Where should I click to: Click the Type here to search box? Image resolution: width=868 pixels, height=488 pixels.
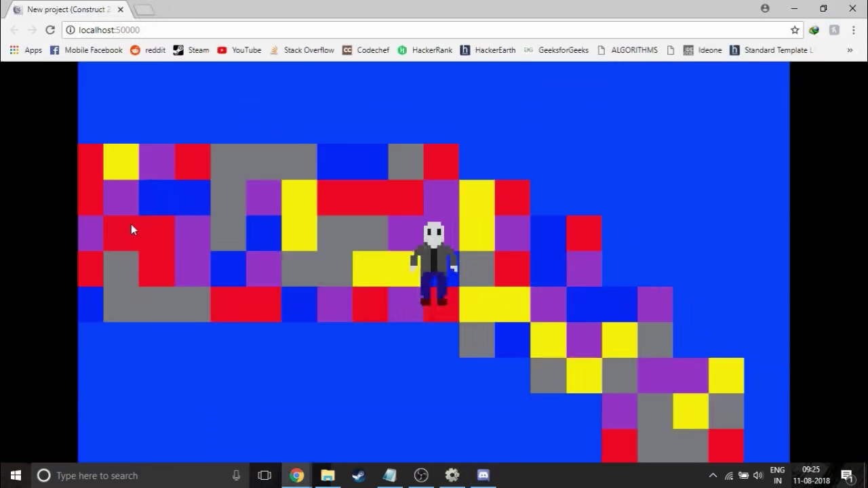coord(139,475)
